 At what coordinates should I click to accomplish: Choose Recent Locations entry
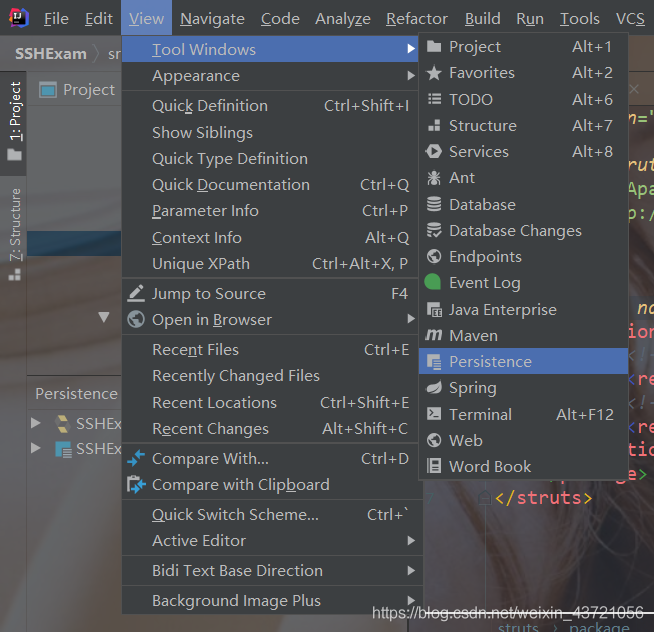(x=270, y=403)
